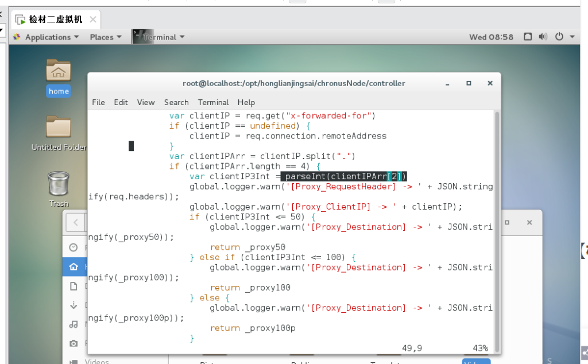Click the terminal's vertical scrollbar

(x=497, y=230)
